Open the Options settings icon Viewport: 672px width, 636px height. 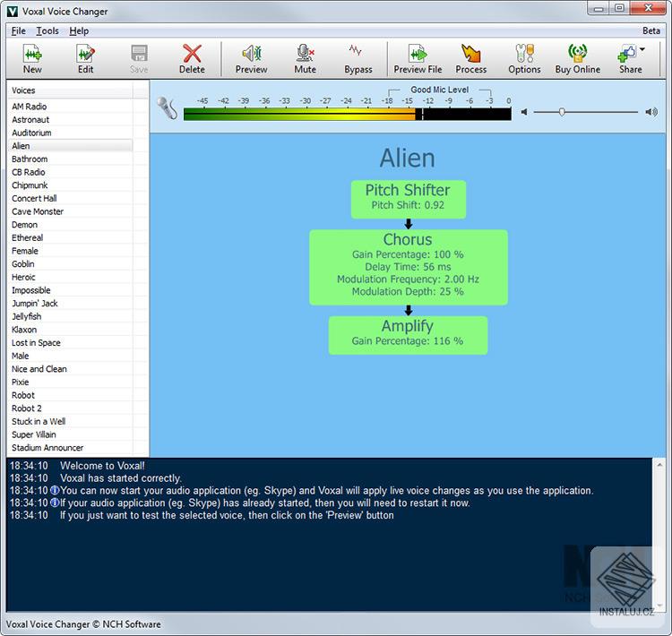click(524, 58)
